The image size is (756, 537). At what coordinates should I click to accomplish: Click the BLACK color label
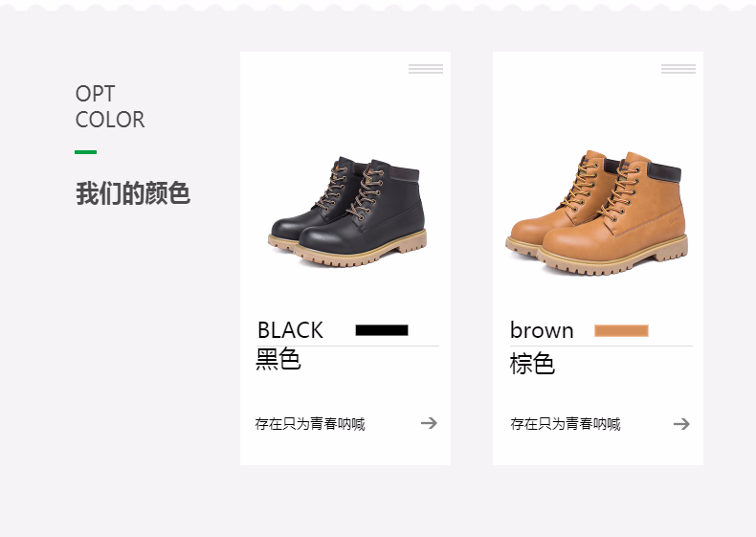coord(290,330)
